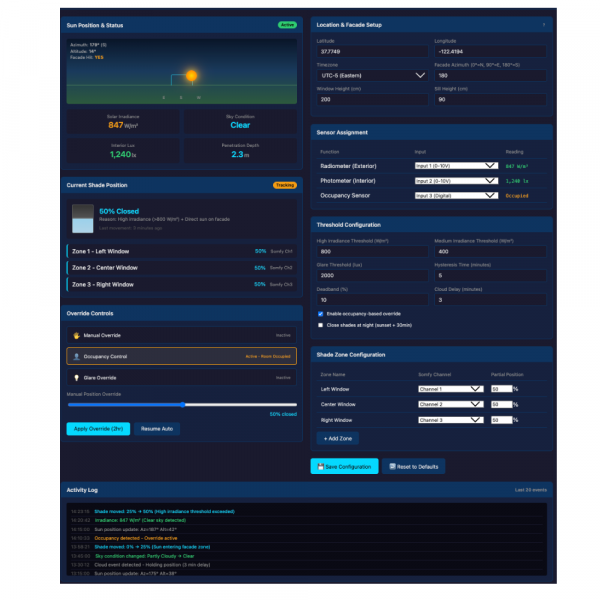Select Zone 1 - Left Window row
The image size is (600, 600).
[181, 251]
